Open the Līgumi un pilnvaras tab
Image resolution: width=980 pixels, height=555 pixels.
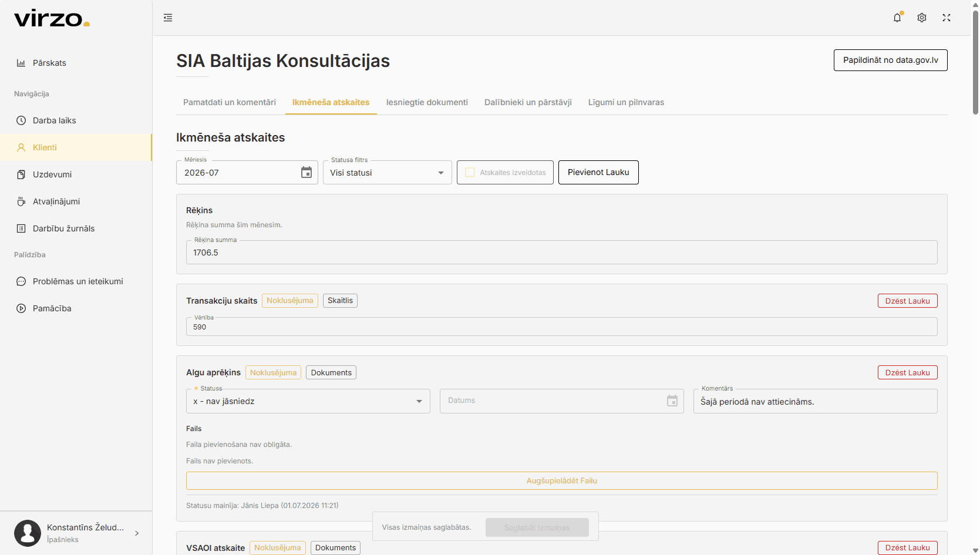click(626, 102)
